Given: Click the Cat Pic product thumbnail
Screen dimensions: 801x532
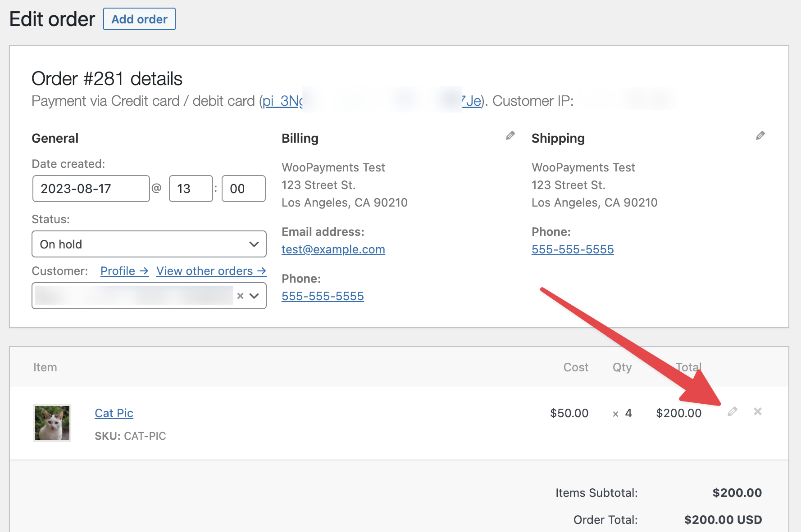Looking at the screenshot, I should [x=52, y=423].
